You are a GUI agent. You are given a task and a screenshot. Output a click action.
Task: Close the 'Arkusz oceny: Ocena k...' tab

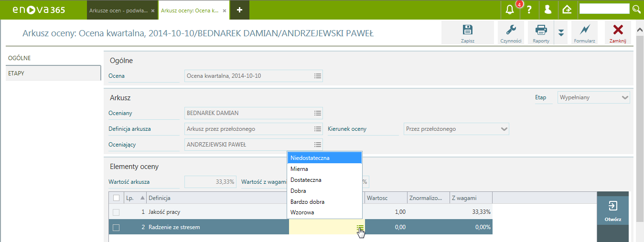(x=224, y=10)
